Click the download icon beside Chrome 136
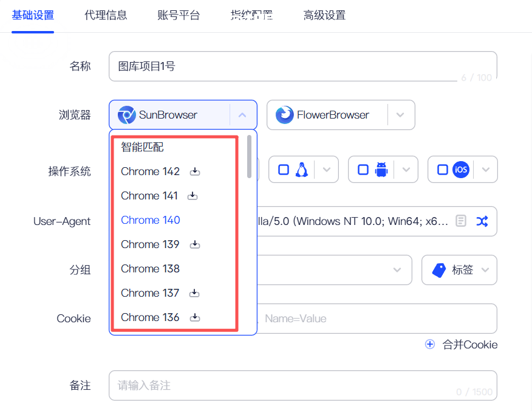Screen dimensions: 532x411 click(x=195, y=317)
